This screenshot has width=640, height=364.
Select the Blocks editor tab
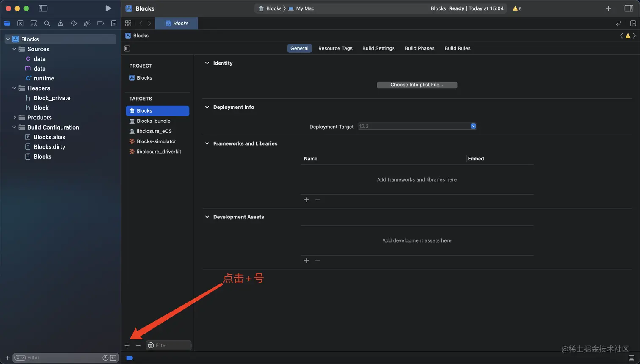click(x=177, y=23)
